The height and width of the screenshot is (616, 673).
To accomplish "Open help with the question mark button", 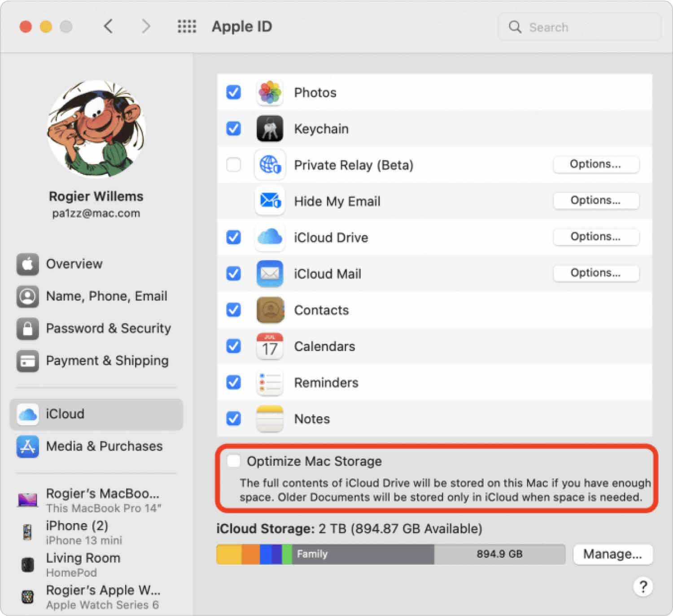I will coord(643,586).
